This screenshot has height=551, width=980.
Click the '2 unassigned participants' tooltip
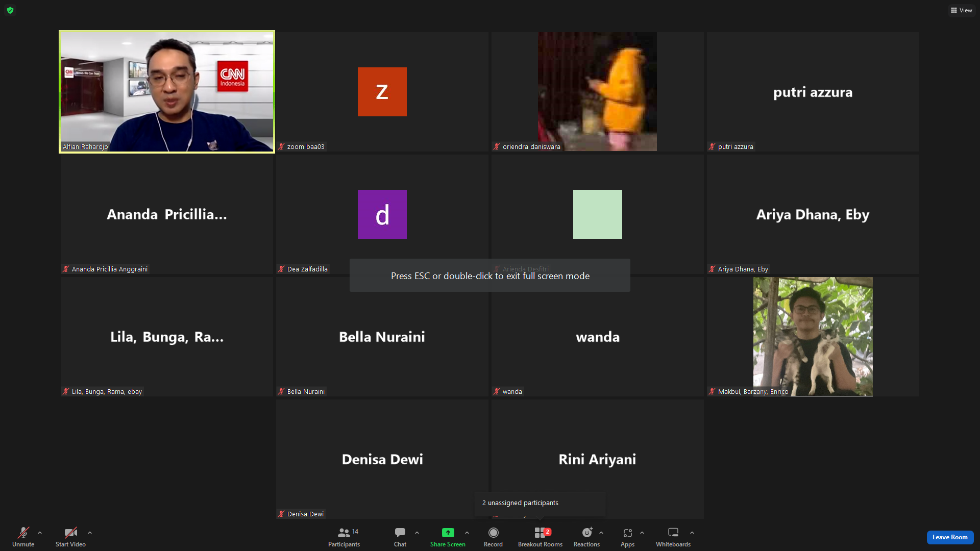[x=540, y=504]
